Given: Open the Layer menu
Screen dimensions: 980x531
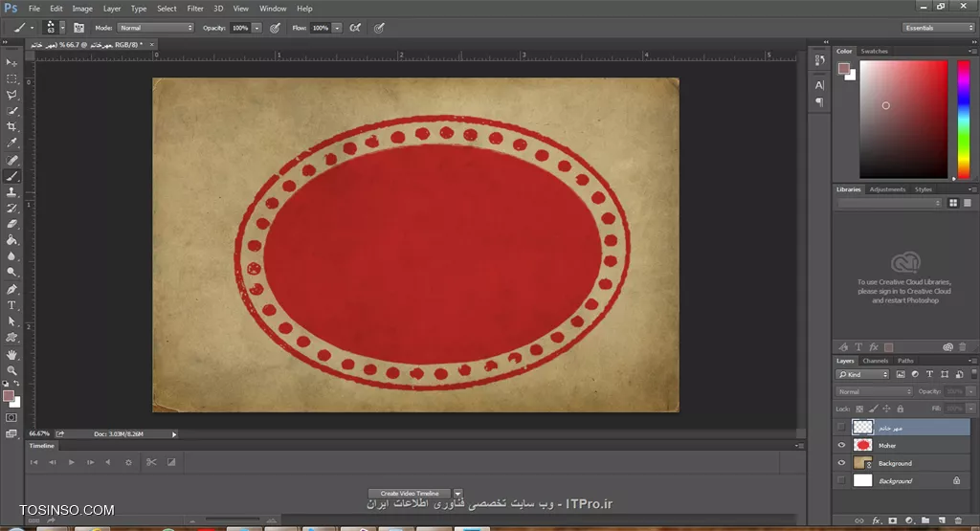Looking at the screenshot, I should point(112,9).
